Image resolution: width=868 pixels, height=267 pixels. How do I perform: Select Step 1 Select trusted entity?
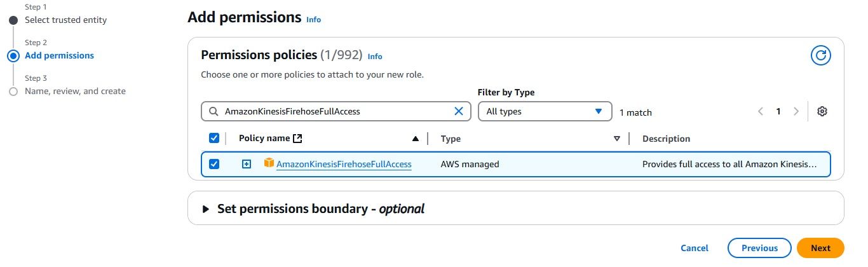click(65, 20)
